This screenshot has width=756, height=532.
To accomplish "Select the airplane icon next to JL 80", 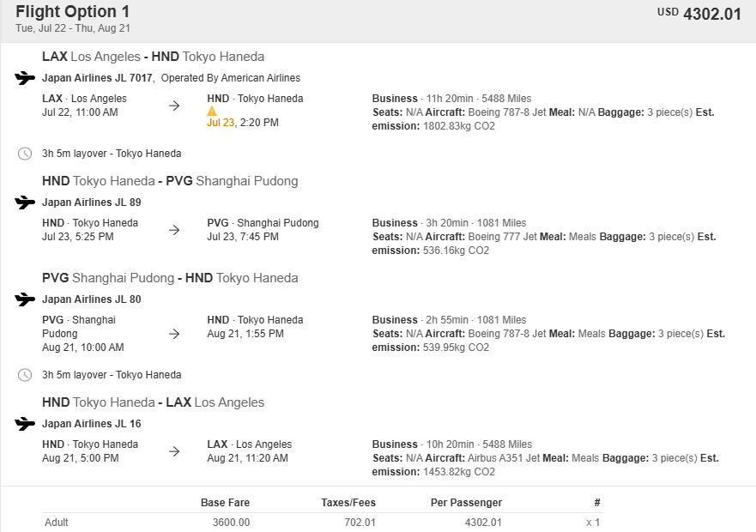I will pyautogui.click(x=24, y=299).
